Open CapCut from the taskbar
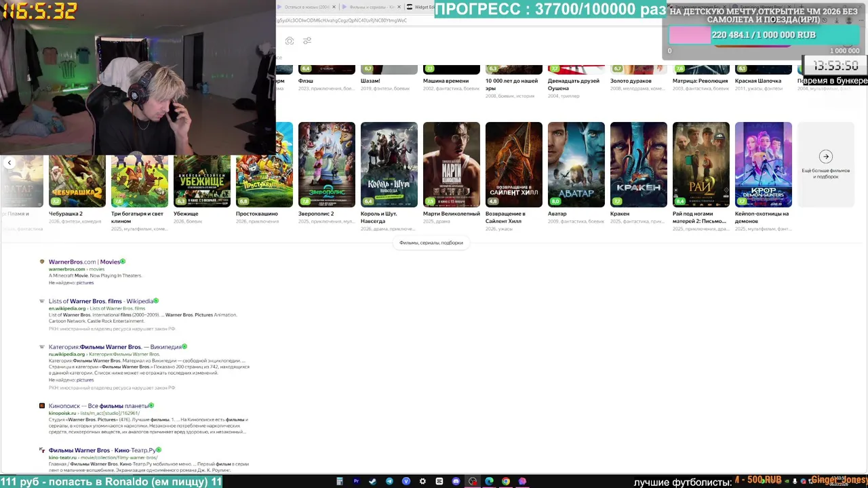The height and width of the screenshot is (488, 868). click(439, 481)
